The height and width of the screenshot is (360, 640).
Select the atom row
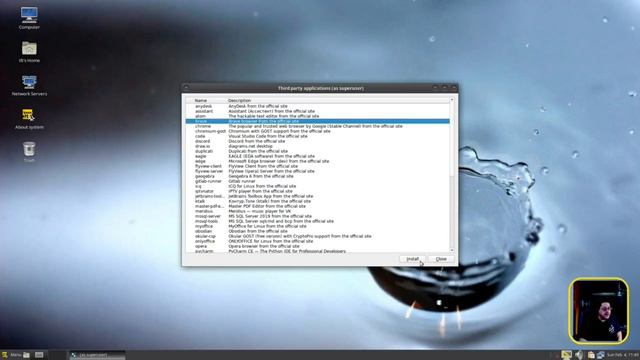click(x=318, y=116)
